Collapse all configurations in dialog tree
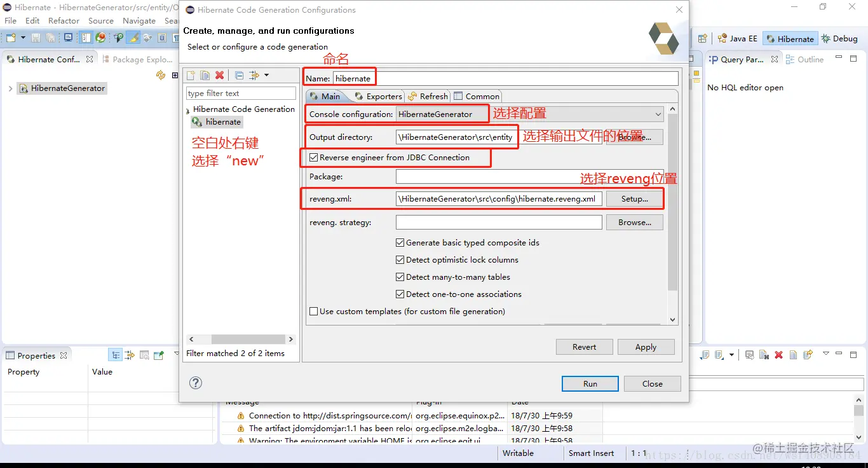This screenshot has width=868, height=468. pyautogui.click(x=239, y=75)
